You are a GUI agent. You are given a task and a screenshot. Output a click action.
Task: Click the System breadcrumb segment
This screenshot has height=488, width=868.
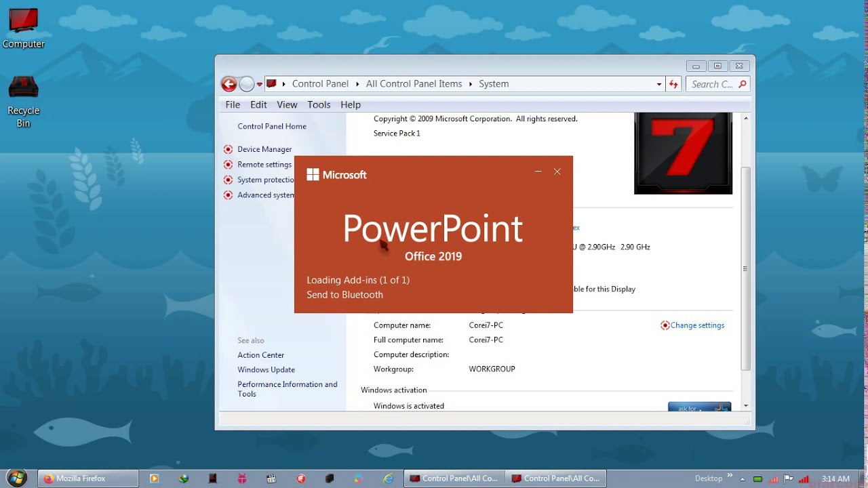(494, 84)
